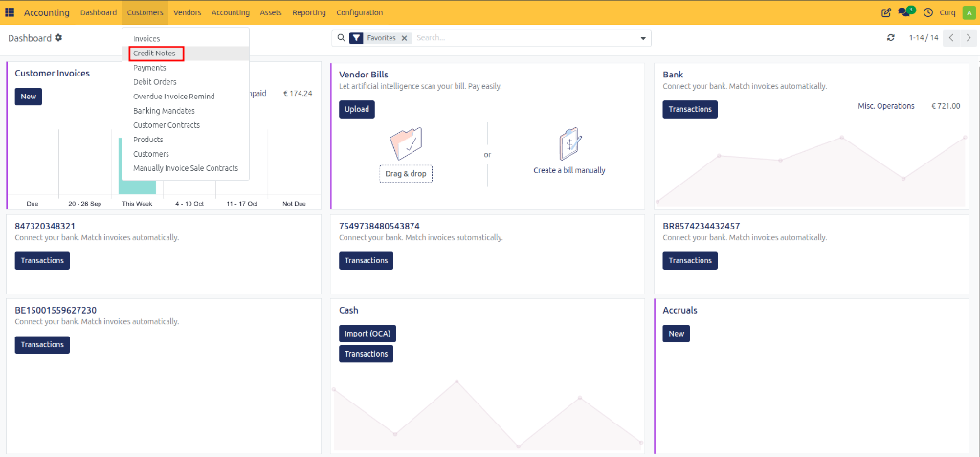
Task: Open the messages conversation icon
Action: pos(905,11)
